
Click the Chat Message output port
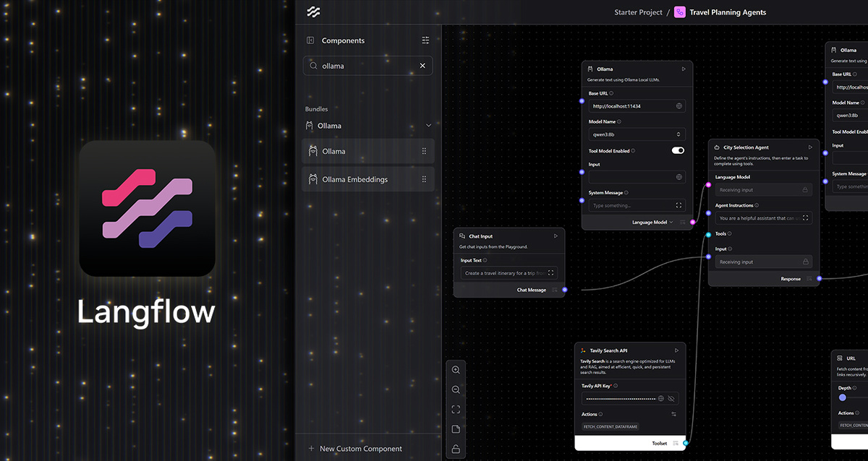[x=565, y=290]
